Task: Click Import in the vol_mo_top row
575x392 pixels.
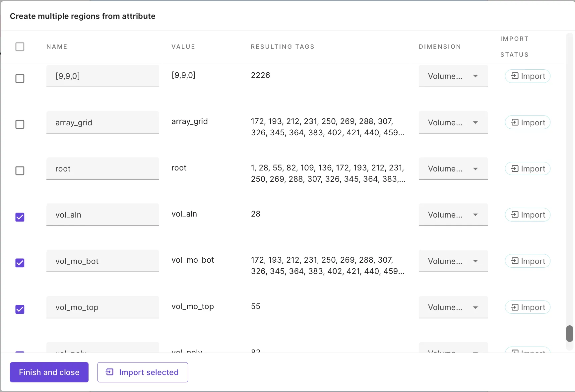Action: coord(528,307)
